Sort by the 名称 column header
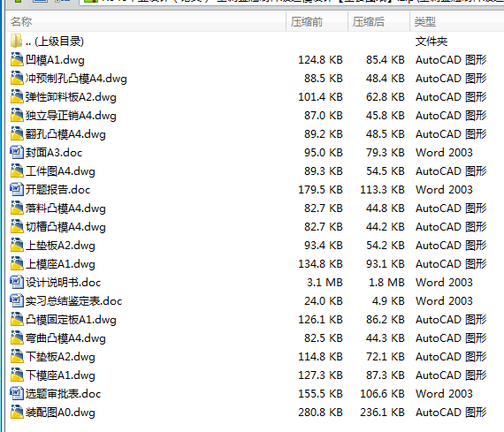Image resolution: width=504 pixels, height=432 pixels. pos(146,22)
